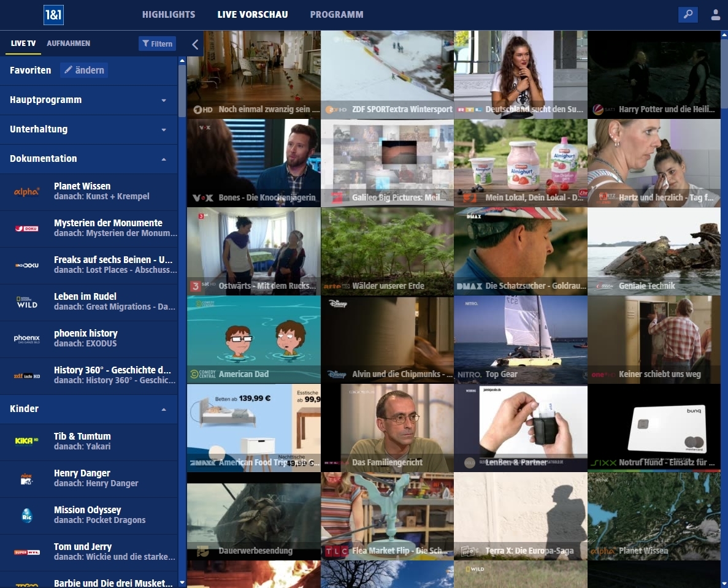Viewport: 728px width, 588px height.
Task: Collapse the sidebar with the left chevron
Action: pos(195,44)
